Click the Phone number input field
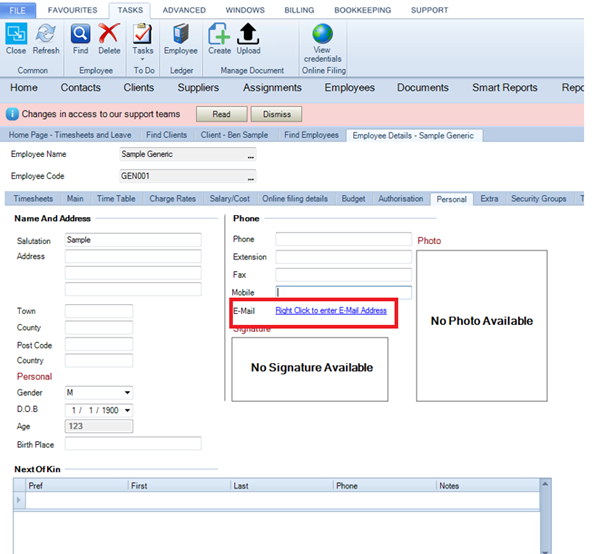601x554 pixels. point(343,239)
